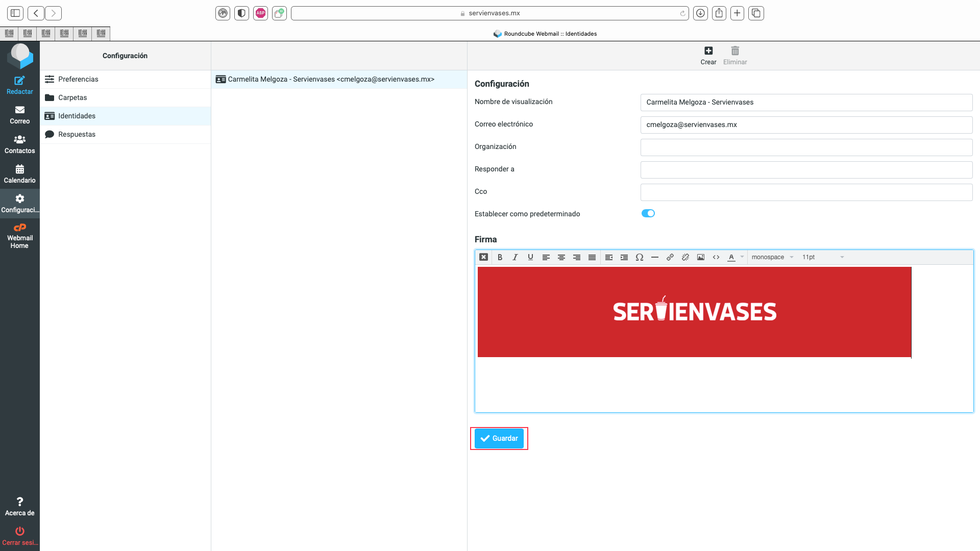Click the privacy shield icon in toolbar
This screenshot has width=980, height=551.
tap(241, 13)
